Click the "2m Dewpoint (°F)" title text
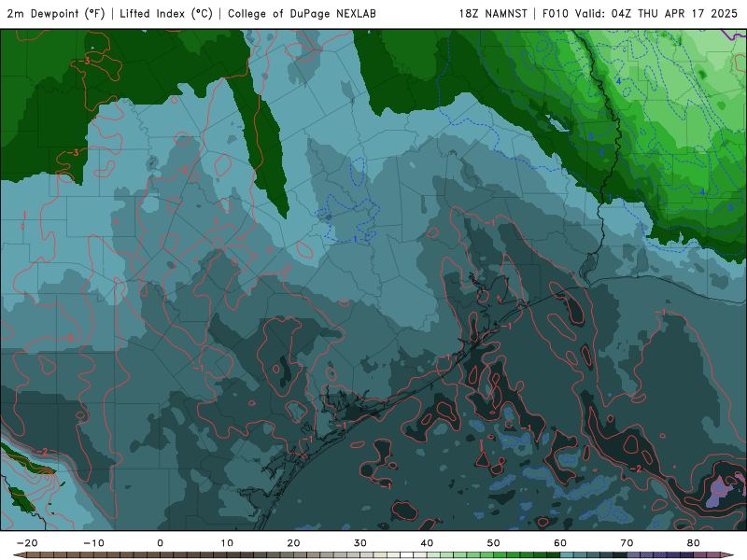The width and height of the screenshot is (747, 560). point(56,14)
